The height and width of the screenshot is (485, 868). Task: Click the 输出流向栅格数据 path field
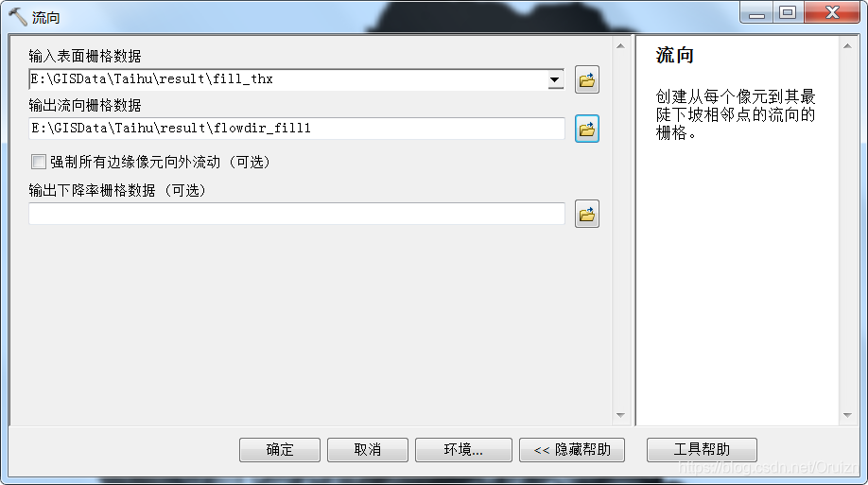297,129
